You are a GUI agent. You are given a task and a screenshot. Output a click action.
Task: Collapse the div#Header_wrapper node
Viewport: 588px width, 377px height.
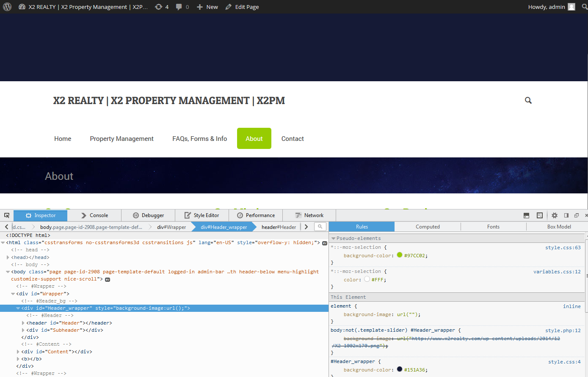[18, 308]
